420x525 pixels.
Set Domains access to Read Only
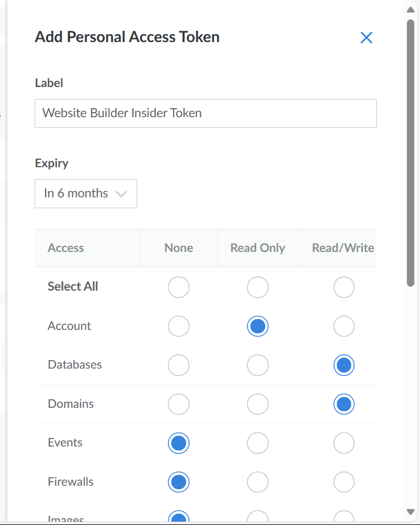click(258, 404)
